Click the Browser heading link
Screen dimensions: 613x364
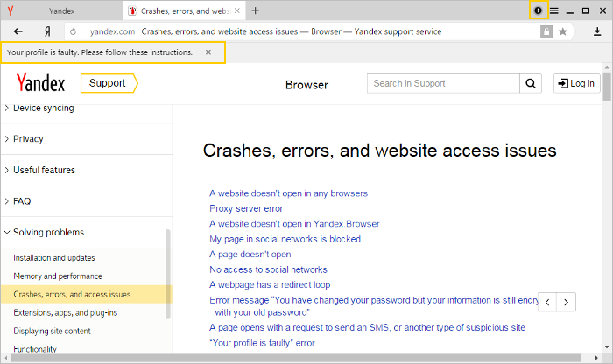click(306, 85)
